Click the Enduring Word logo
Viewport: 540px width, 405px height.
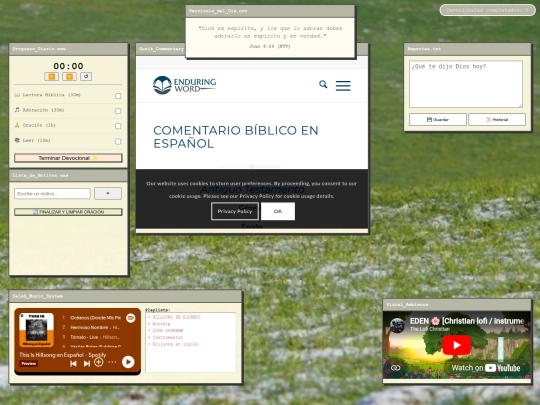185,85
